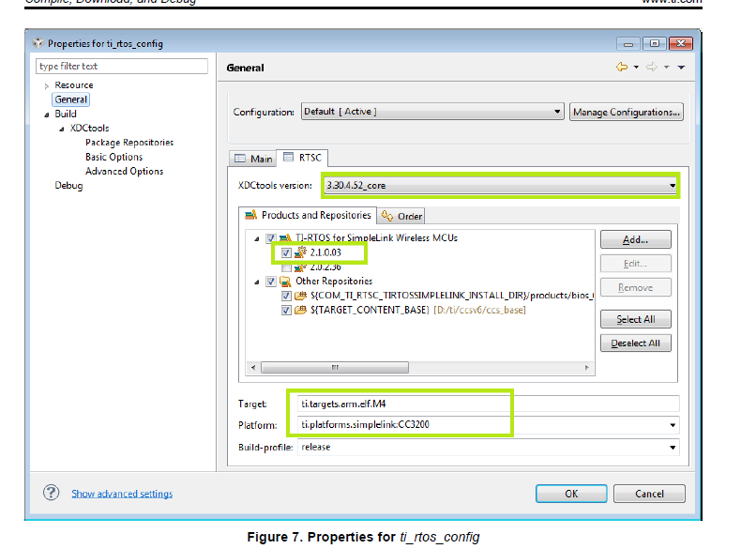Switch to the Main tab
Image resolution: width=756 pixels, height=549 pixels.
click(x=252, y=159)
